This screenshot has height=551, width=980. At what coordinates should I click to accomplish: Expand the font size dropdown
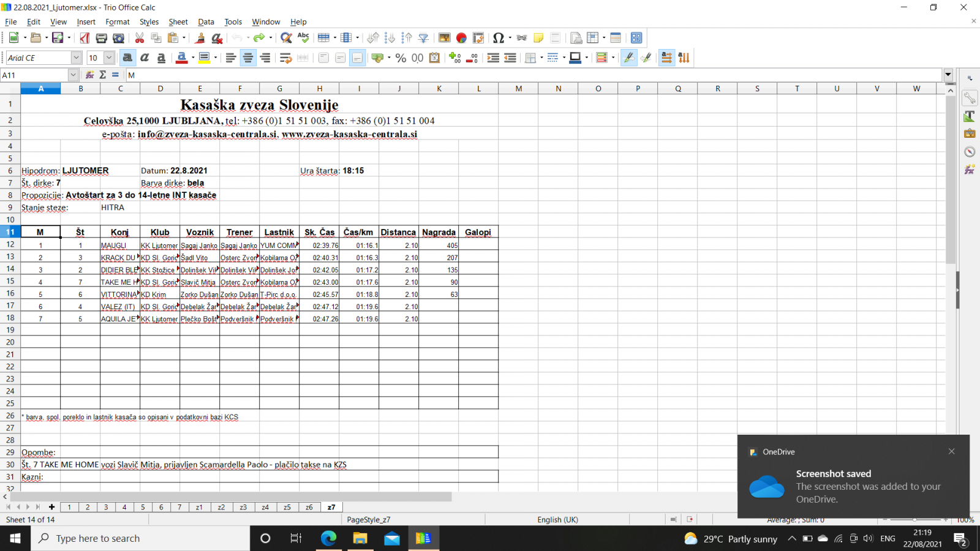pos(109,58)
